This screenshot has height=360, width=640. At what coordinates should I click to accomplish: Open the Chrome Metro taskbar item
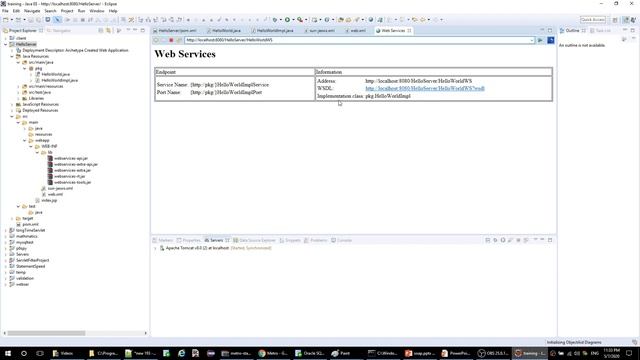(273, 353)
